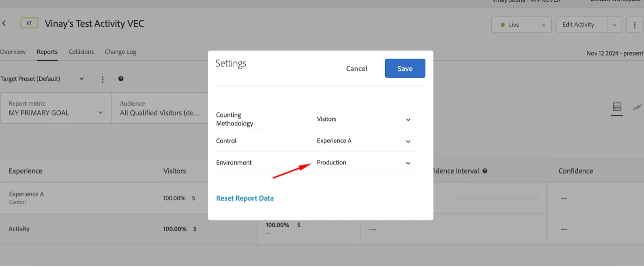Open more options next to Target Preset
The width and height of the screenshot is (644, 267).
click(x=103, y=79)
